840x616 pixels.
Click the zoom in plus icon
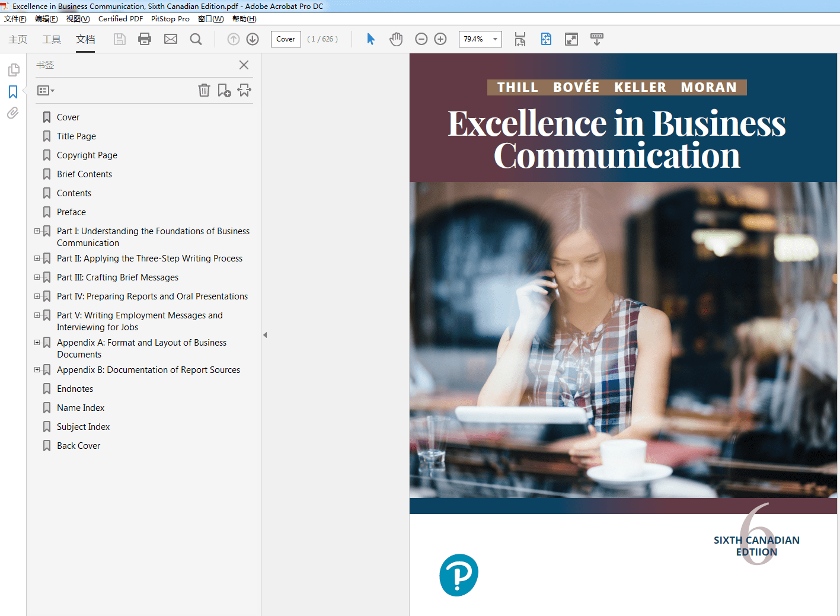click(x=440, y=39)
